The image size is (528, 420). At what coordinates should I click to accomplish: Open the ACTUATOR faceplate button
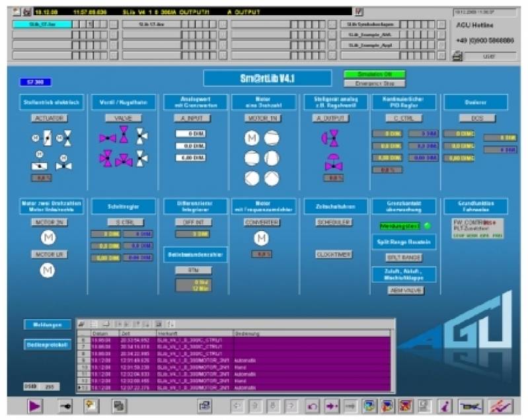pyautogui.click(x=50, y=118)
